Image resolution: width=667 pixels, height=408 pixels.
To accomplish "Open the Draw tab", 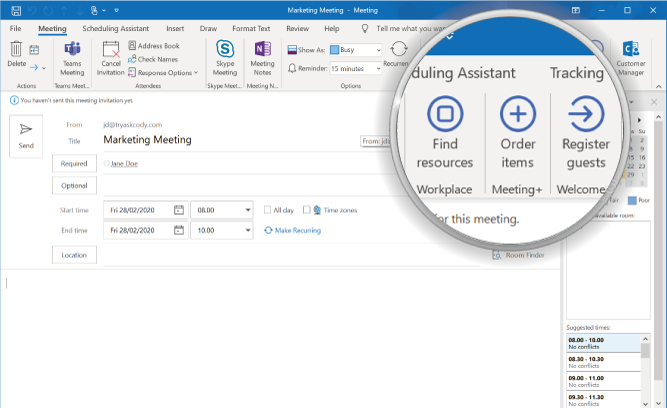I will (x=208, y=29).
